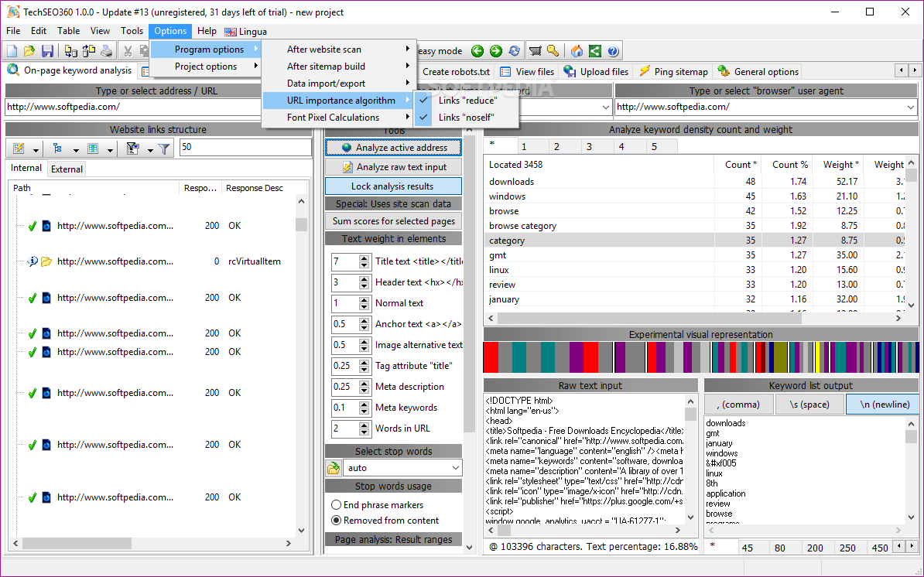Viewport: 924px width, 577px height.
Task: Click the Create robots.txt tab button
Action: tap(456, 72)
